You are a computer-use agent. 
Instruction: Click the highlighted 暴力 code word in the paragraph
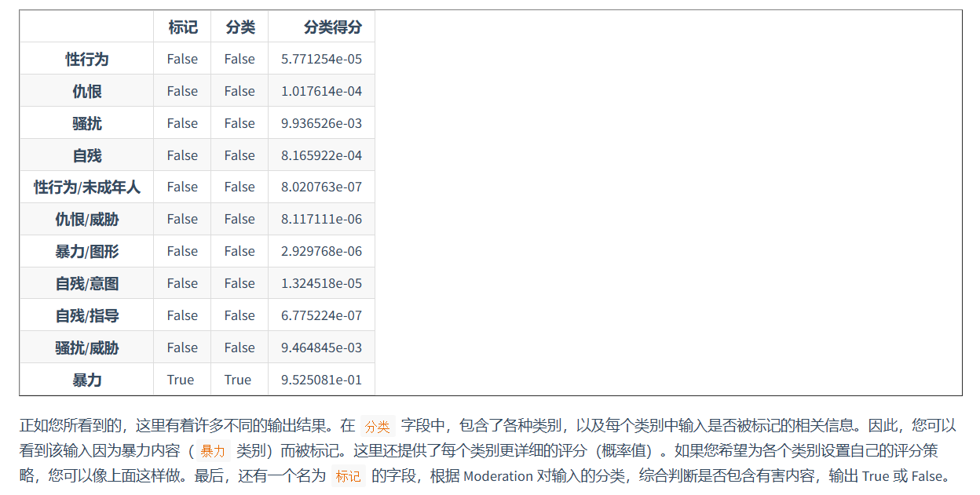coord(212,451)
